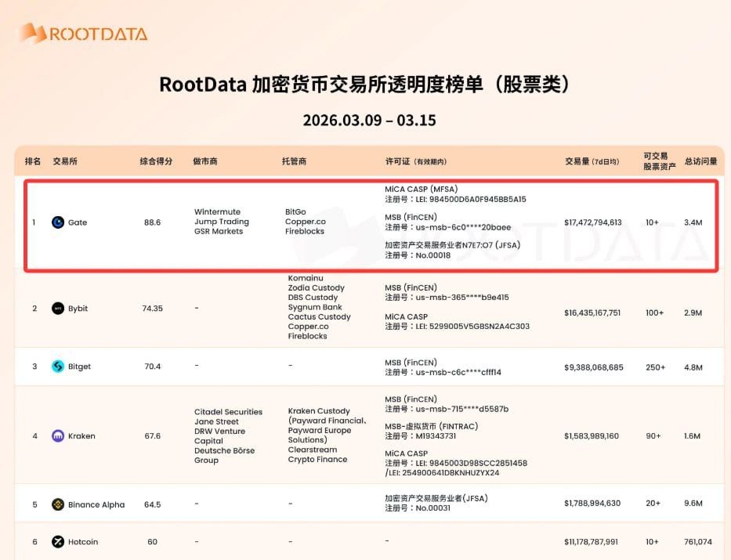The image size is (731, 560).
Task: Click the Jump Trading market maker entry
Action: coord(222,222)
